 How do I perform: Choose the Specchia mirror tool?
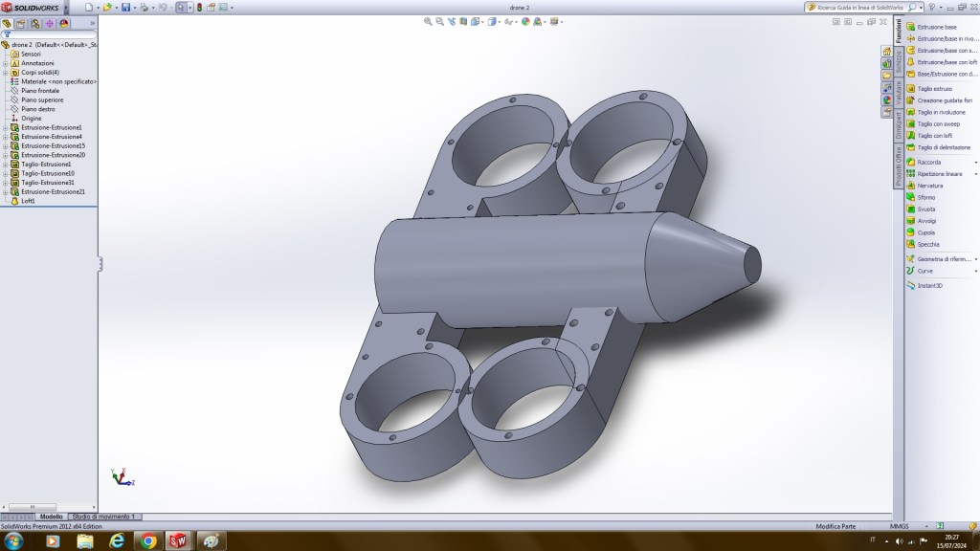click(x=910, y=244)
